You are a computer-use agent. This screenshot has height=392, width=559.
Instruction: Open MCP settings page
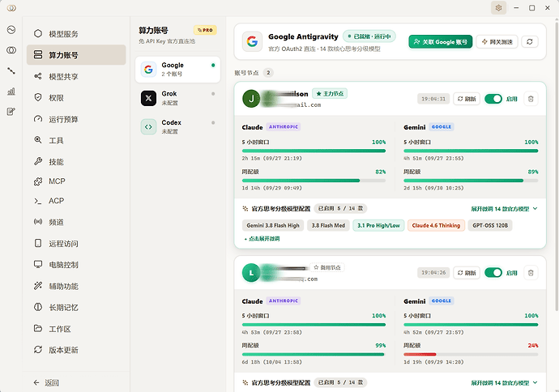pyautogui.click(x=76, y=181)
